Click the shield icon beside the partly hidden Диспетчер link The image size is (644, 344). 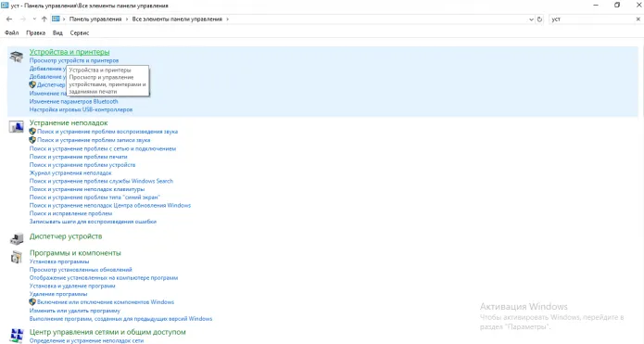(32, 84)
